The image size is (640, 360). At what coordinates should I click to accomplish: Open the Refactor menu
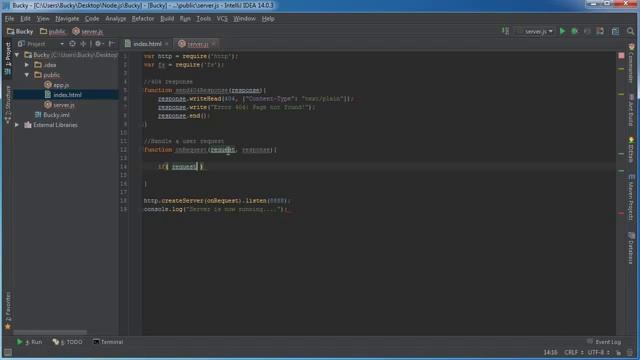[x=143, y=19]
